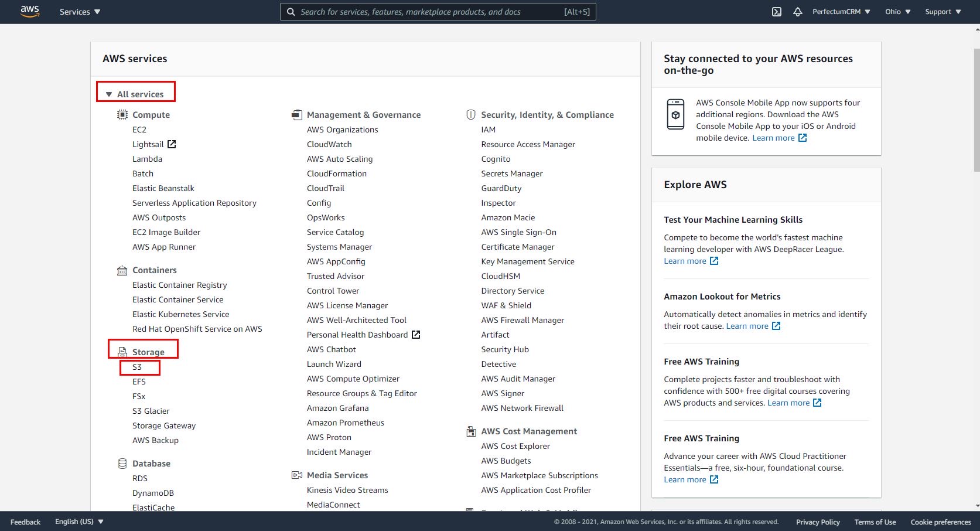This screenshot has height=531, width=980.
Task: Open the Privacy Policy footer link
Action: point(818,522)
